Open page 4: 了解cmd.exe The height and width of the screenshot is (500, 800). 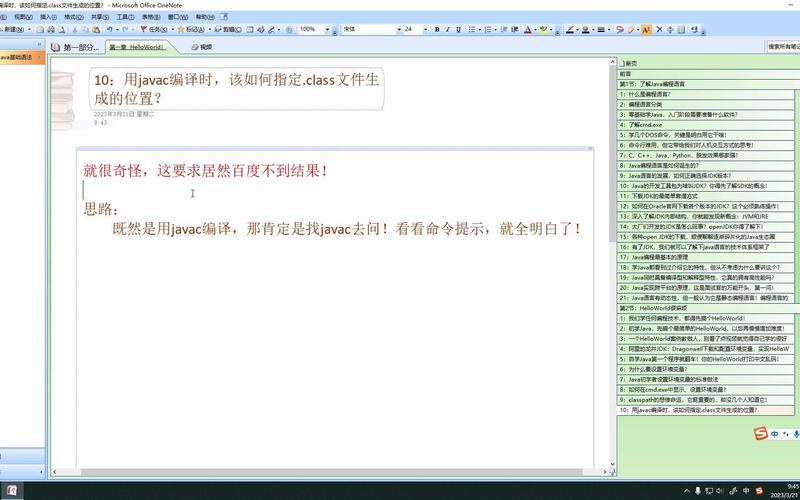(x=706, y=124)
